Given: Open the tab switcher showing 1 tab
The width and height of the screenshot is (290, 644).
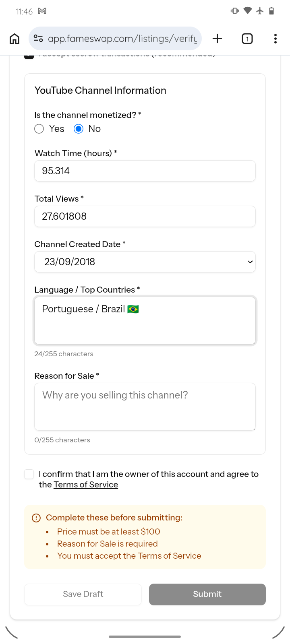Looking at the screenshot, I should click(247, 39).
